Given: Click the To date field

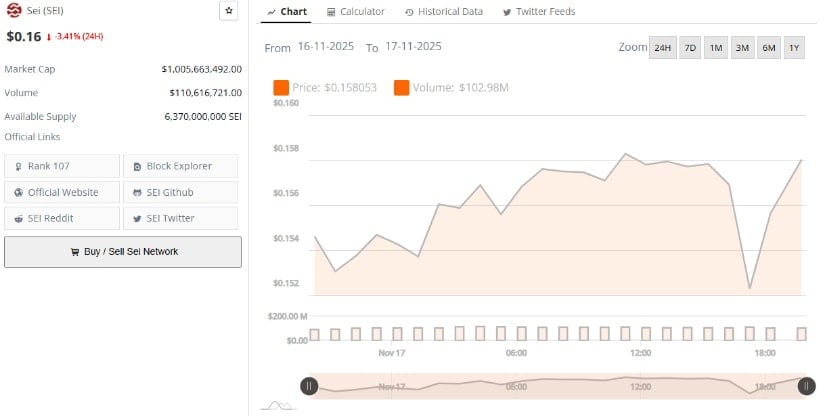Looking at the screenshot, I should 413,47.
